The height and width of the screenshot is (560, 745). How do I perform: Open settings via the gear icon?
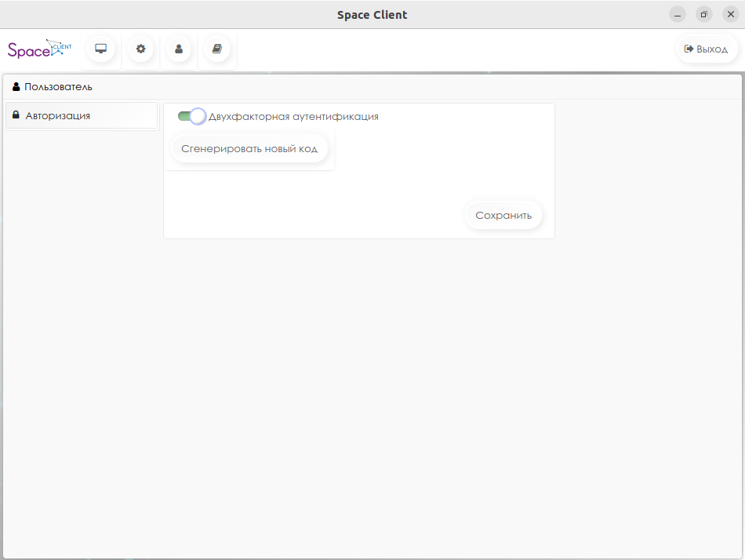pyautogui.click(x=141, y=49)
